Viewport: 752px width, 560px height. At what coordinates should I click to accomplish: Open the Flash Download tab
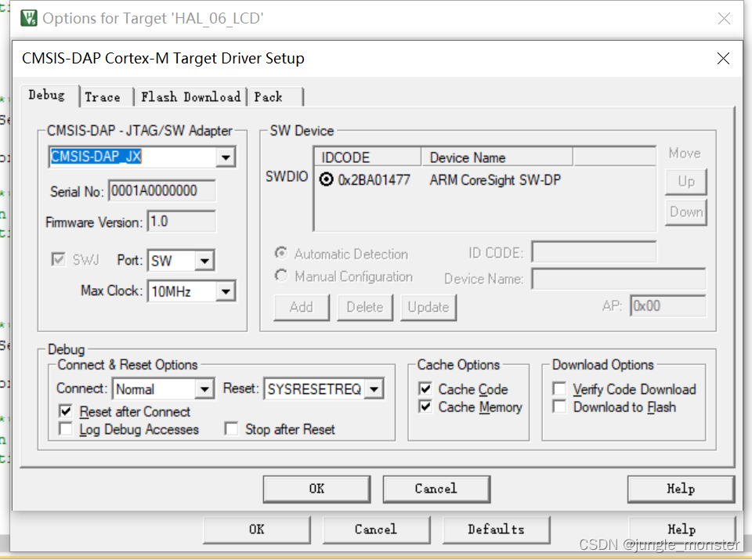tap(190, 96)
